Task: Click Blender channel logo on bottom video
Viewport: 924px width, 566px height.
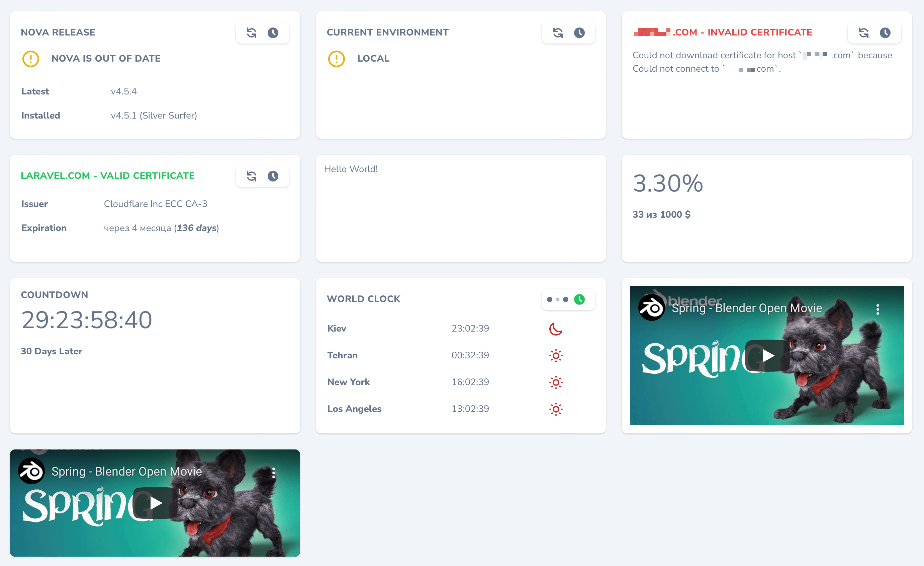Action: click(x=31, y=471)
